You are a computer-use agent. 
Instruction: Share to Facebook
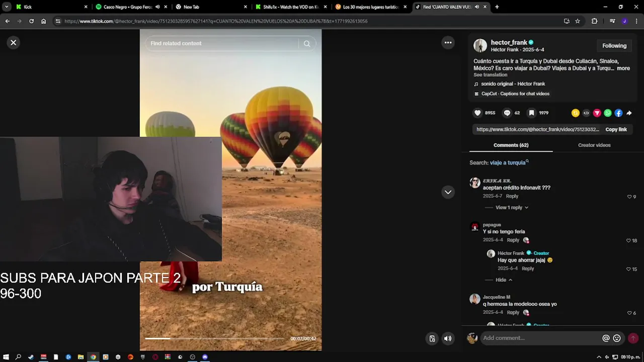point(618,113)
